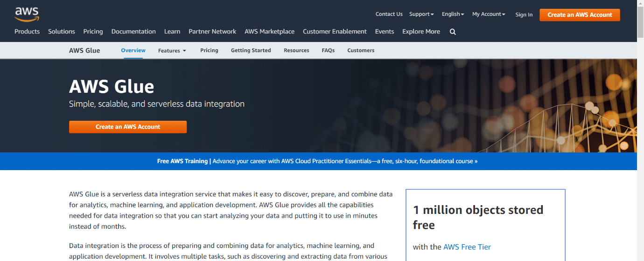Expand the Support dropdown

(x=421, y=14)
